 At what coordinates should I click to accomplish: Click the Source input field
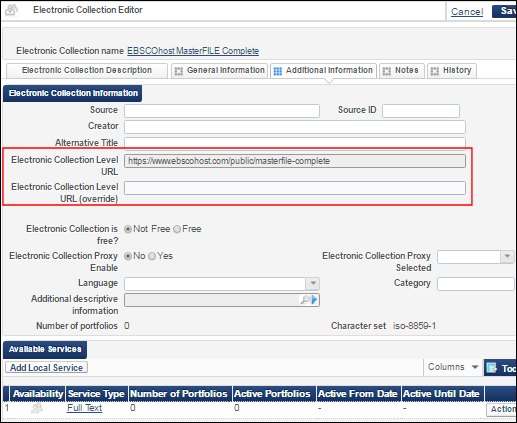222,111
